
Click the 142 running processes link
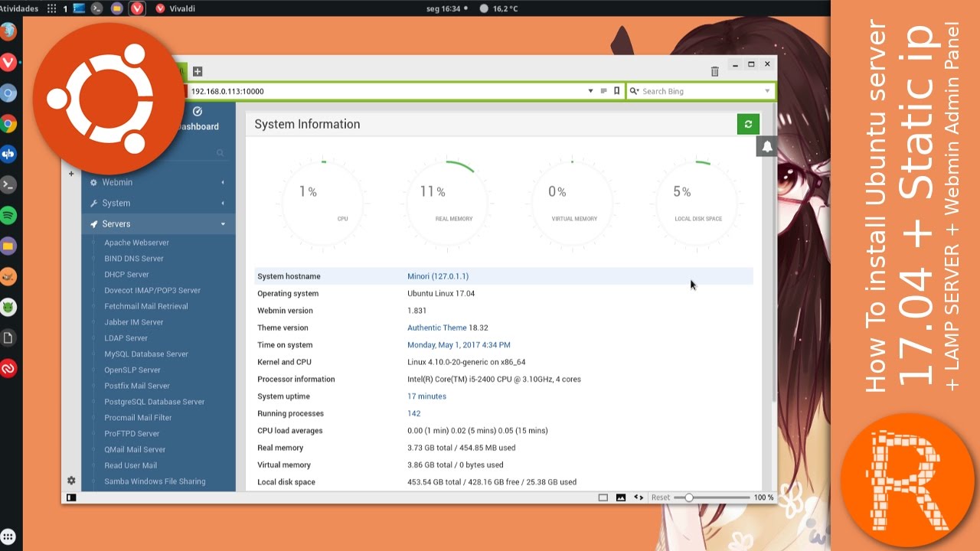pyautogui.click(x=413, y=413)
